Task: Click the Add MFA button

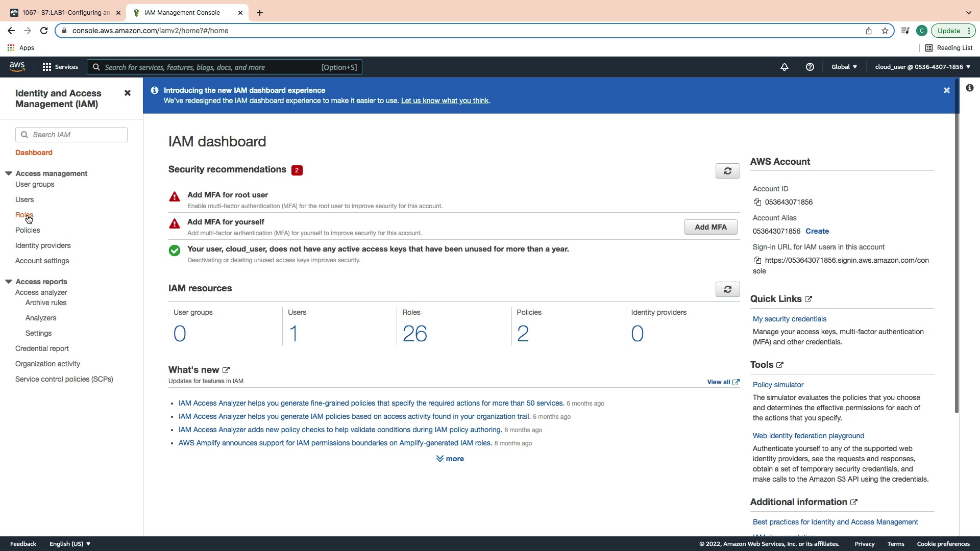Action: (710, 227)
